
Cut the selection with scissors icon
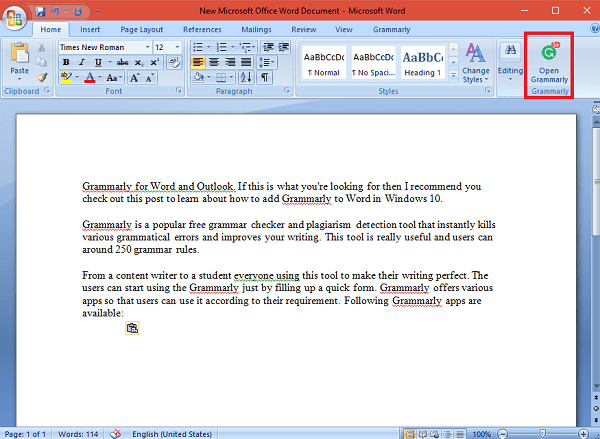pos(42,47)
